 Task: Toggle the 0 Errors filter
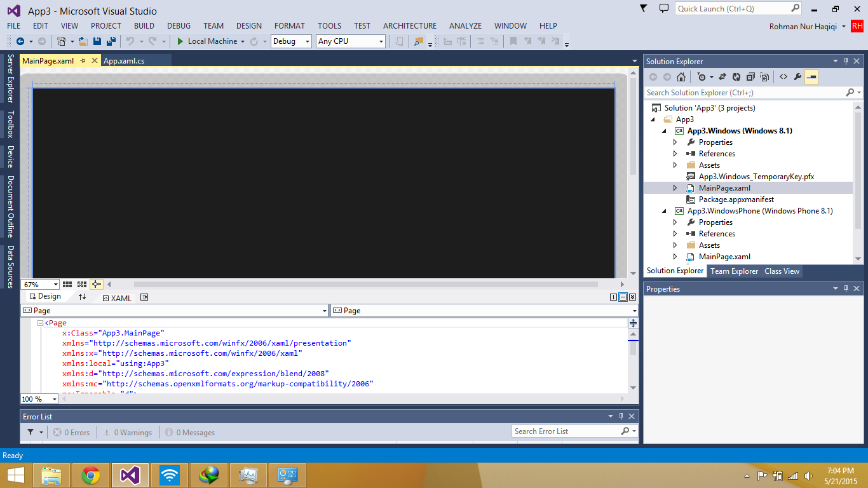click(x=71, y=433)
